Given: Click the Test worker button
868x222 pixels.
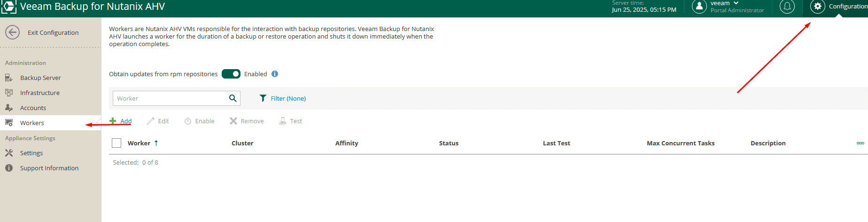Looking at the screenshot, I should (x=291, y=121).
